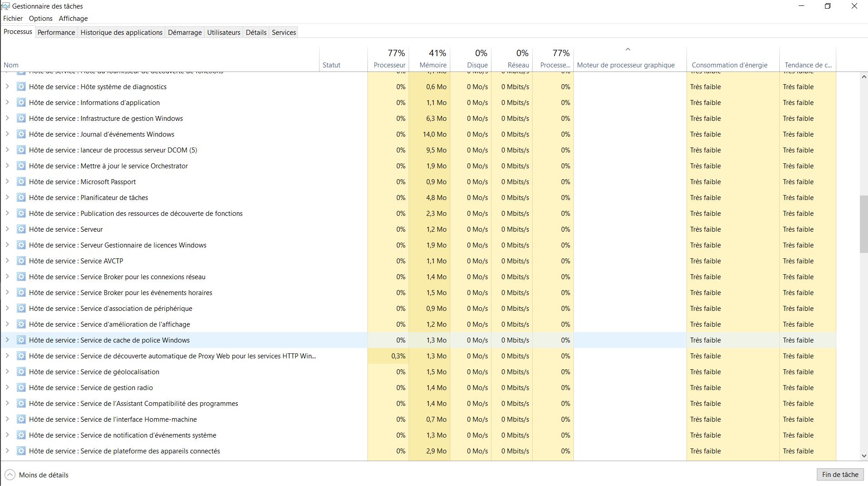Click the gear icon of Hôte système de diagnostics
This screenshot has width=868, height=486.
21,87
